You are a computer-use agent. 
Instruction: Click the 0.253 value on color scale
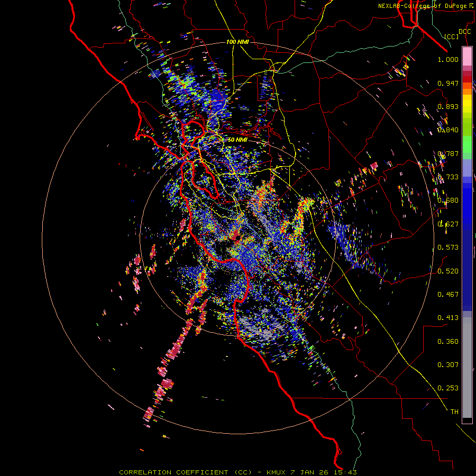pos(448,388)
